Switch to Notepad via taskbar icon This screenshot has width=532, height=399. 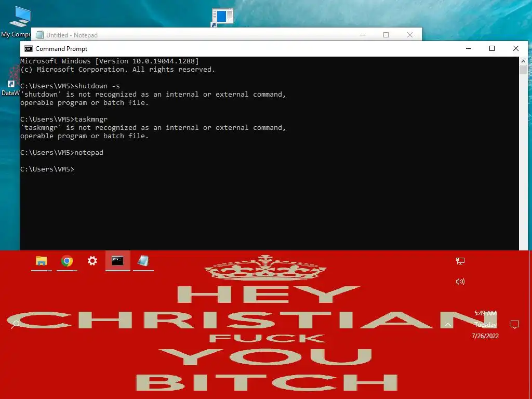[143, 261]
